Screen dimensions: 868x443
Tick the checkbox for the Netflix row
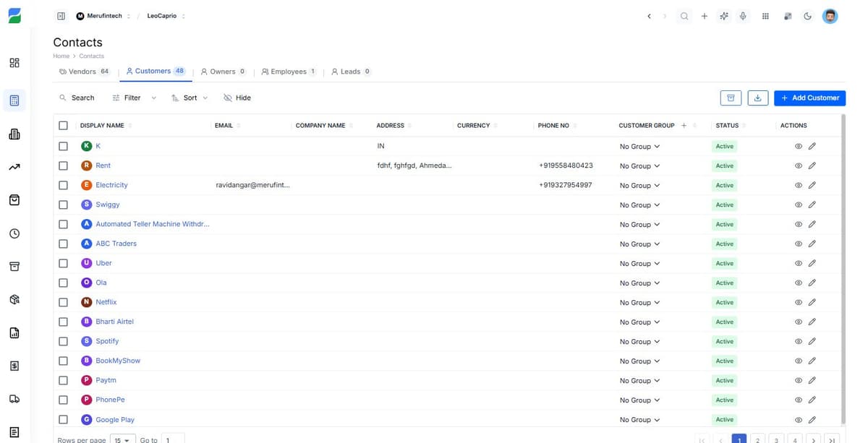(63, 302)
